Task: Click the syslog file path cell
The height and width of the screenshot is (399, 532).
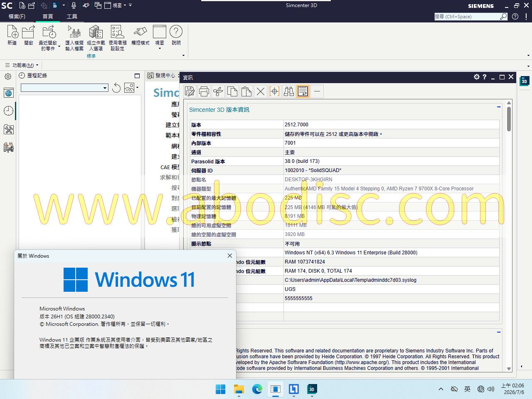Action: click(x=392, y=280)
